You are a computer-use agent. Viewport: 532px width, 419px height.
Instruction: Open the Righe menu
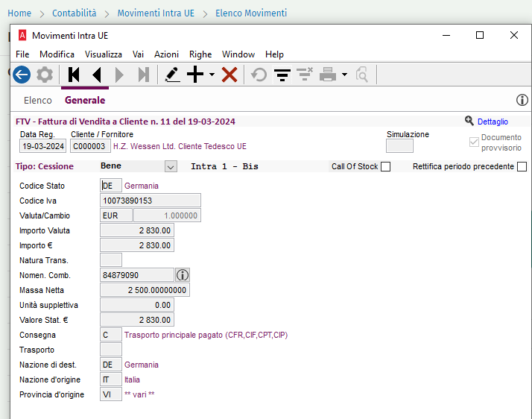click(200, 54)
